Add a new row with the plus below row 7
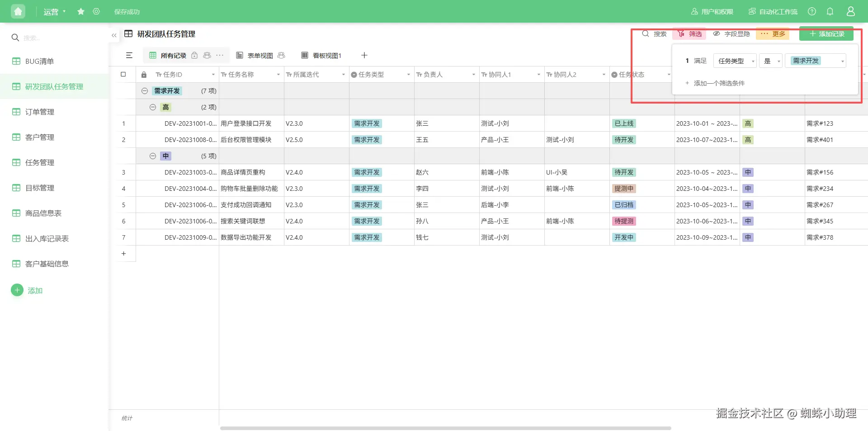The height and width of the screenshot is (431, 868). coord(123,254)
